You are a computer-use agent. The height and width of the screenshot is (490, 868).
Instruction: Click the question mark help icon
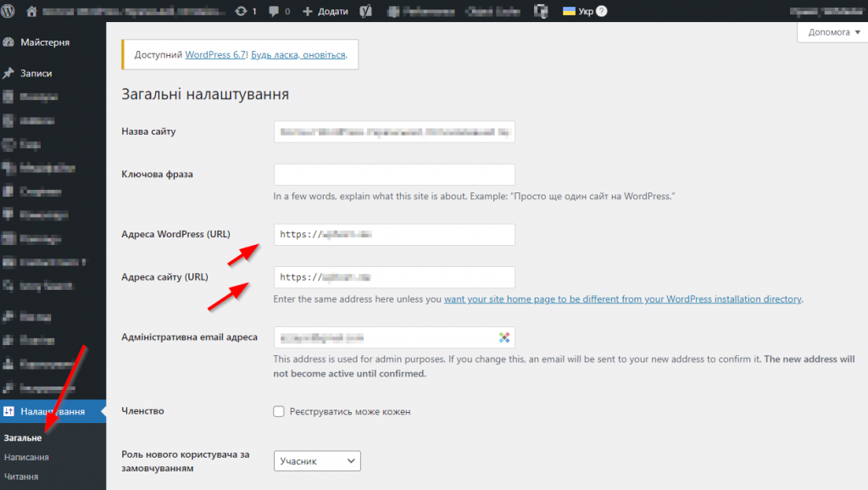coord(602,11)
